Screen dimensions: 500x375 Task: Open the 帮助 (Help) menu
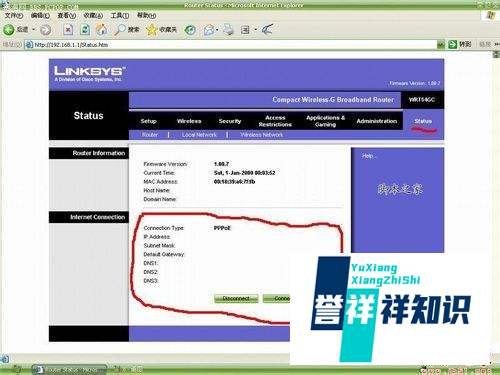point(146,15)
